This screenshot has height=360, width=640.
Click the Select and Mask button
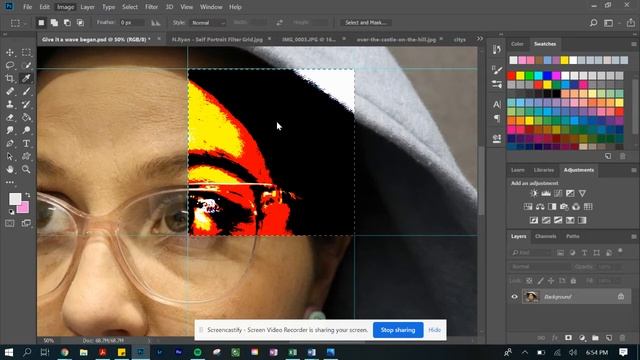[x=366, y=23]
